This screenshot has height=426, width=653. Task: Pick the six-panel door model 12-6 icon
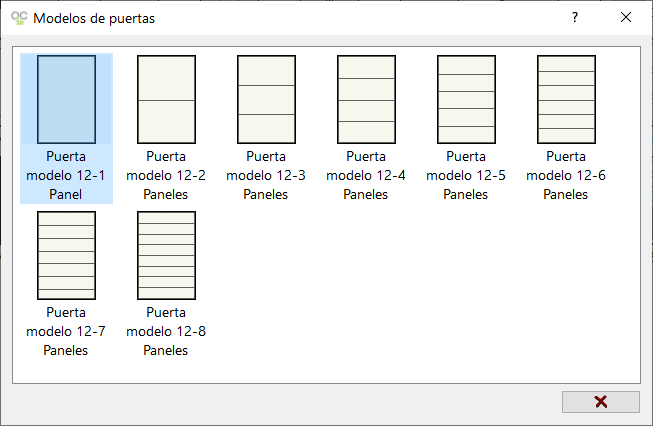566,100
